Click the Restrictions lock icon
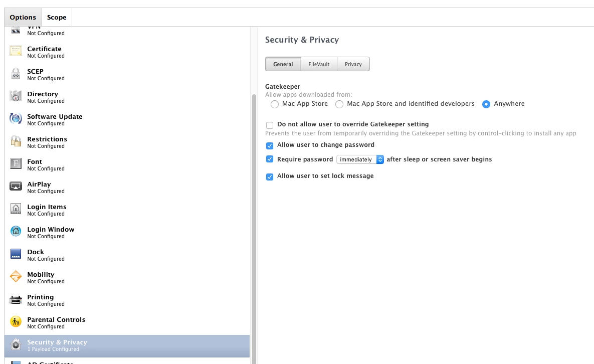 (16, 141)
